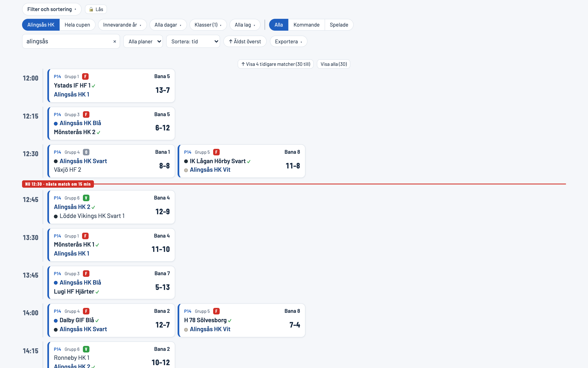The height and width of the screenshot is (368, 588).
Task: Click the 11-10 score at 13:30
Action: click(x=161, y=249)
